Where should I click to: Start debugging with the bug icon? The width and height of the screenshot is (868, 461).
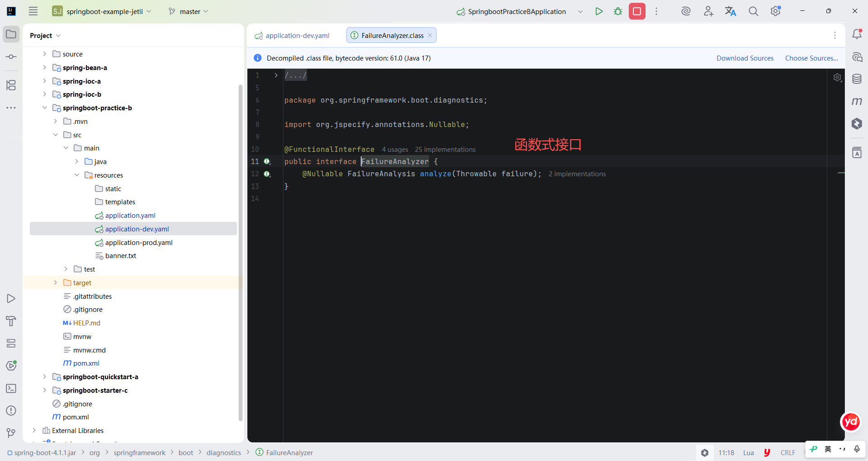tap(618, 11)
